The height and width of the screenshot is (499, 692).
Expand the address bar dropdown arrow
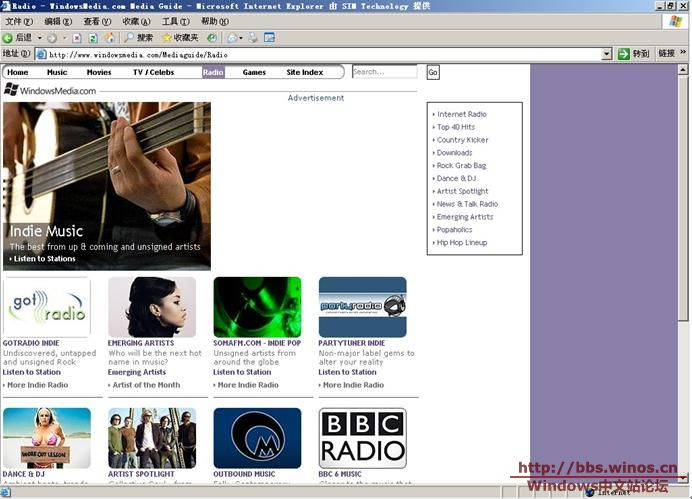607,54
